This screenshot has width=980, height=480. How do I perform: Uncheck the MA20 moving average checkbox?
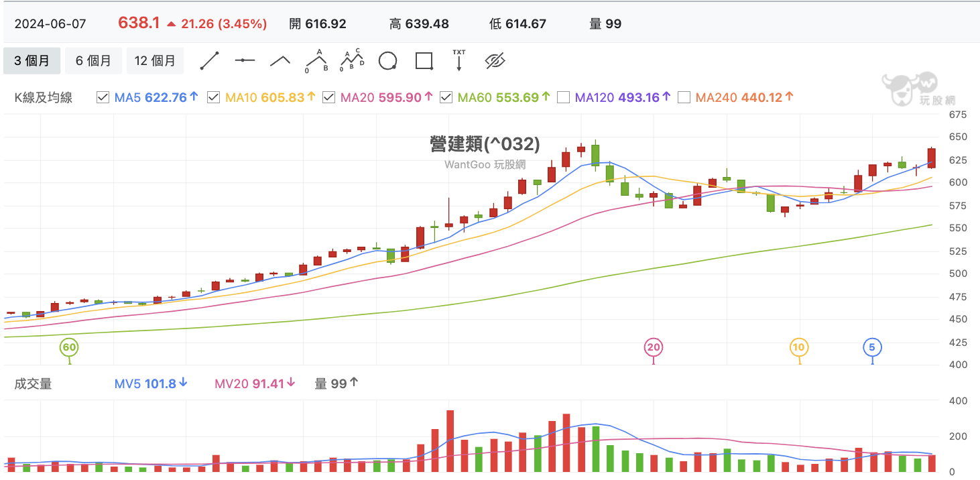coord(328,97)
